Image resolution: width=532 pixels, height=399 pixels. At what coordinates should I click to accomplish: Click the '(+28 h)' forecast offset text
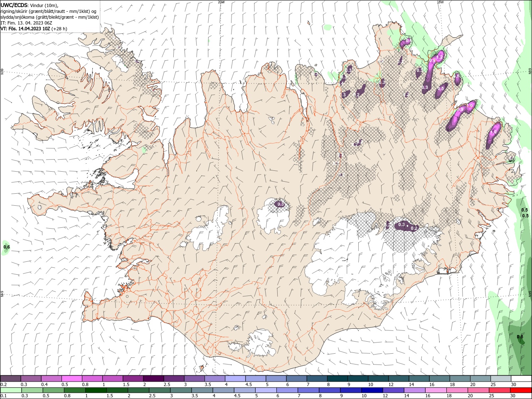click(59, 29)
